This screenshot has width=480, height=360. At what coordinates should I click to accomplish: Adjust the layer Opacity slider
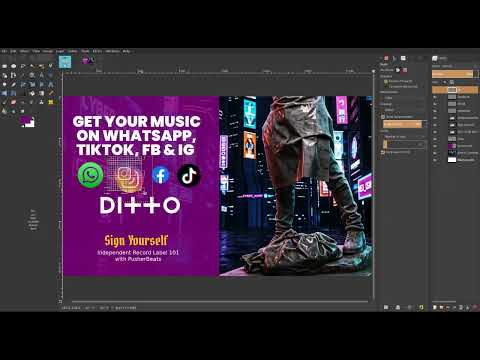tap(452, 74)
